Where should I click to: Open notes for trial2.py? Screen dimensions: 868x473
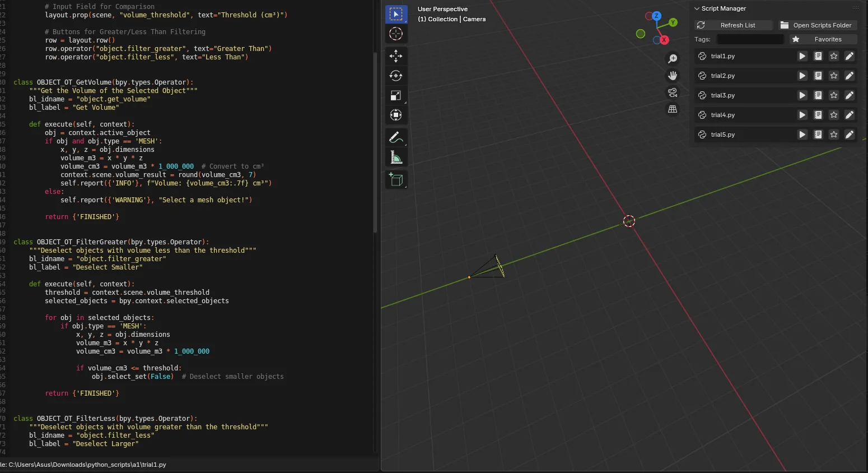tap(818, 76)
